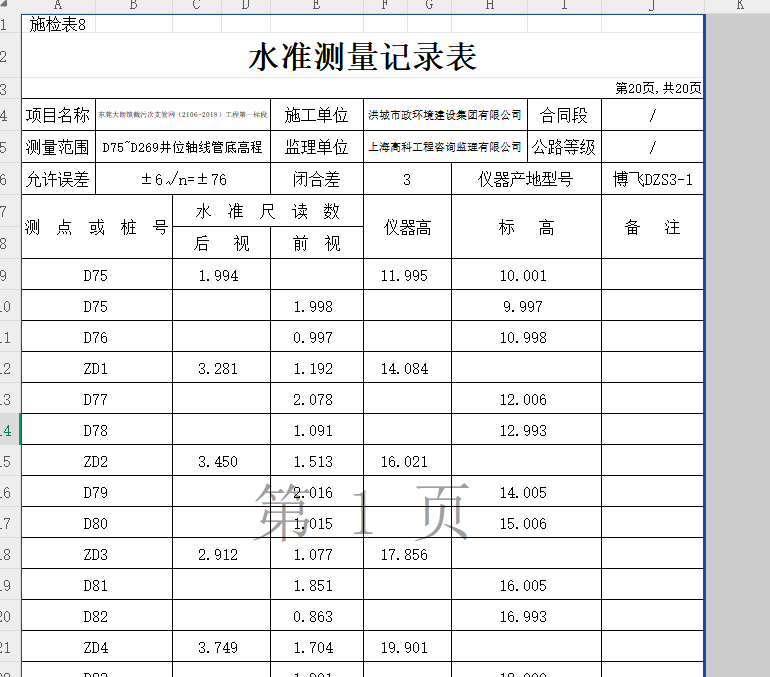Select column K header
Viewport: 770px width, 677px height.
tap(739, 6)
